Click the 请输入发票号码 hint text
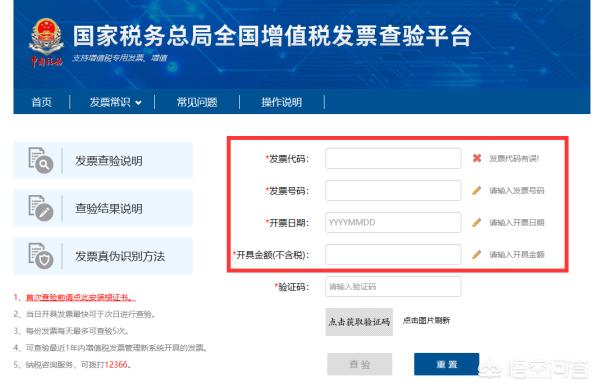Screen dimensions: 600x390 coord(517,191)
